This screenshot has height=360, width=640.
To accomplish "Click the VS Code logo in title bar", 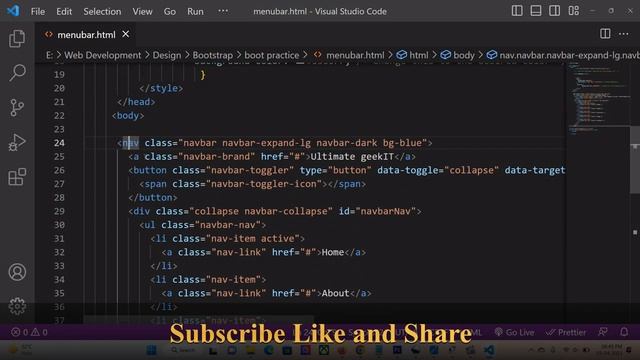I will (13, 11).
